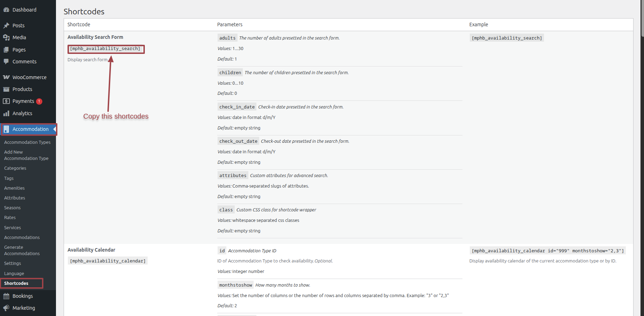Click the Products box icon

6,89
